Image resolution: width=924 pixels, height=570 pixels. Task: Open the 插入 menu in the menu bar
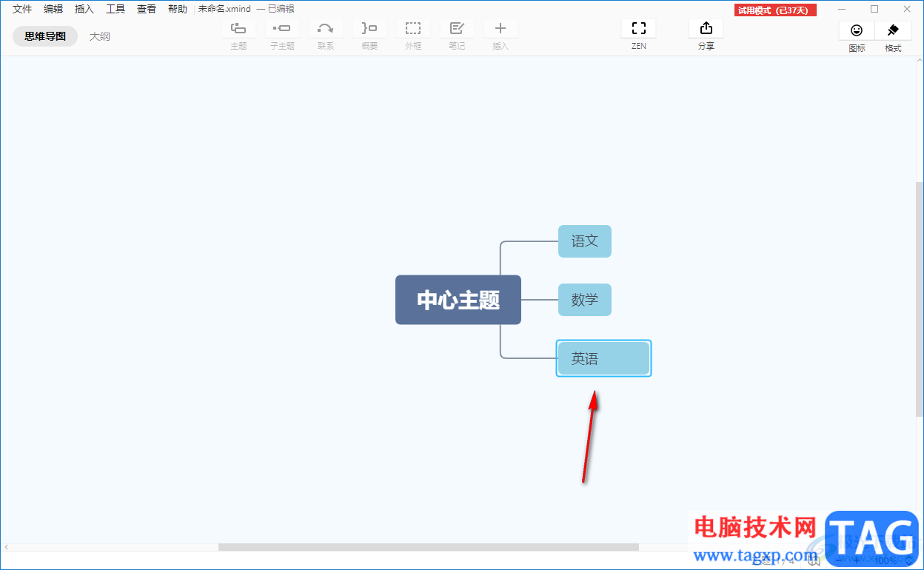point(84,9)
